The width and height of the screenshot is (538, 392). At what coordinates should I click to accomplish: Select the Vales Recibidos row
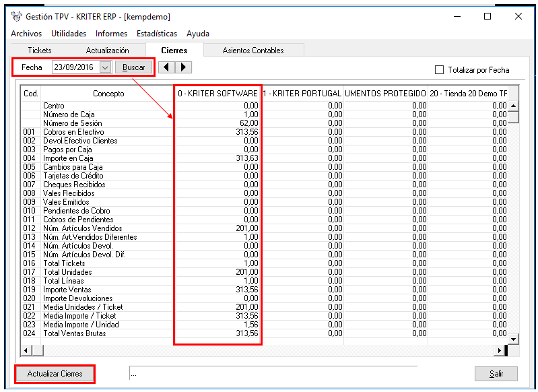(264, 193)
